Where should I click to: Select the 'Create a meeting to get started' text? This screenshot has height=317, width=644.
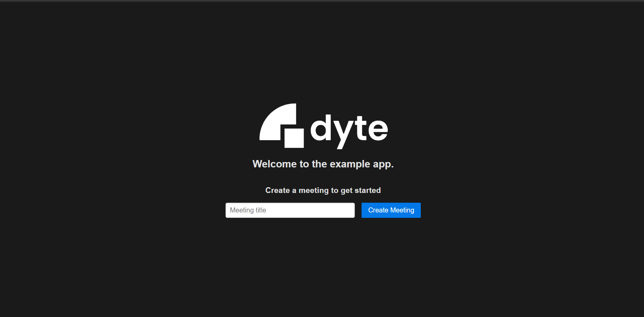pos(323,191)
